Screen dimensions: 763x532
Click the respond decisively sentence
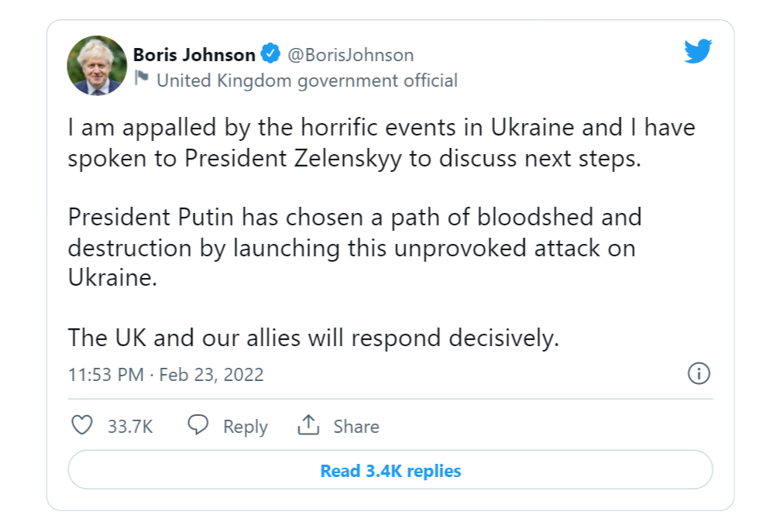point(314,338)
